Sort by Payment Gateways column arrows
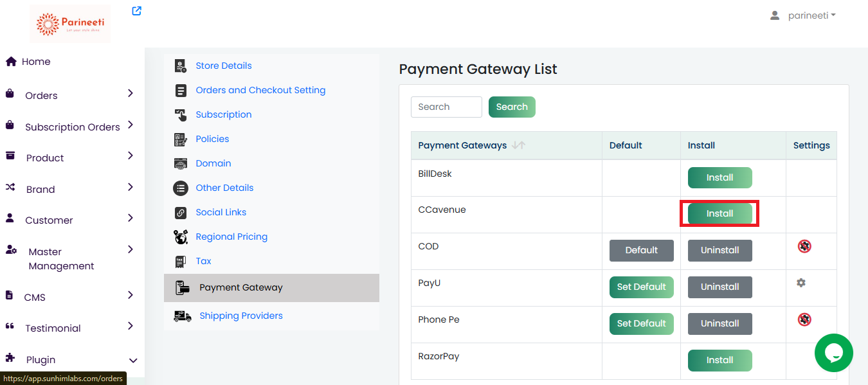The image size is (868, 385). 518,146
